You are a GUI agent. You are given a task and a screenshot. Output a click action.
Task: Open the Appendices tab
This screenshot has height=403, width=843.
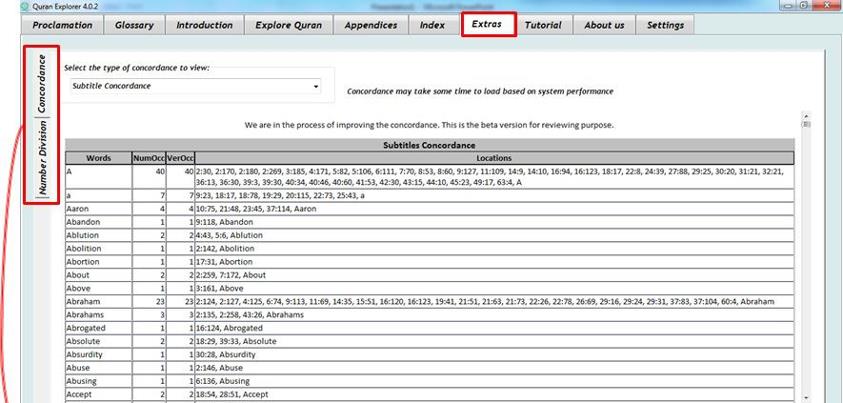coord(371,25)
